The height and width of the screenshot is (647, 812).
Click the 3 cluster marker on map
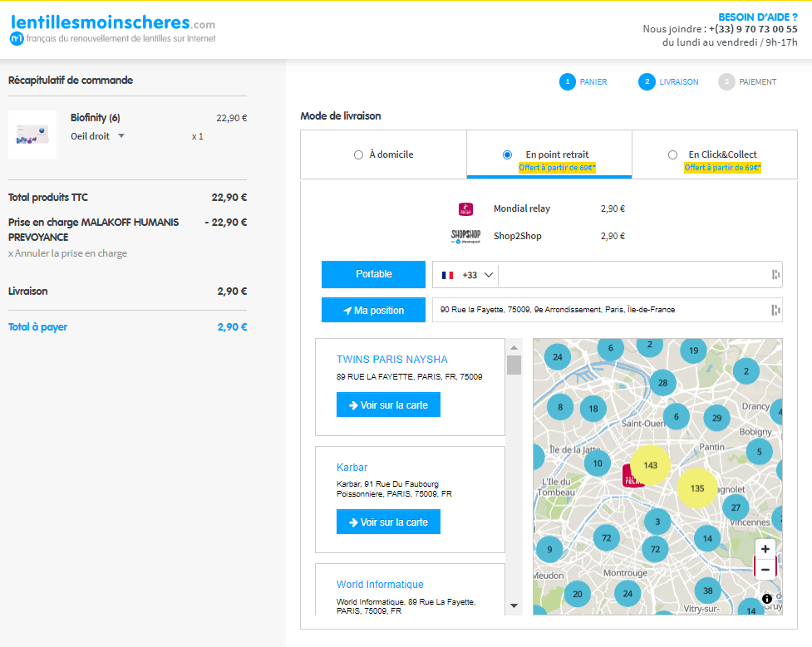657,522
